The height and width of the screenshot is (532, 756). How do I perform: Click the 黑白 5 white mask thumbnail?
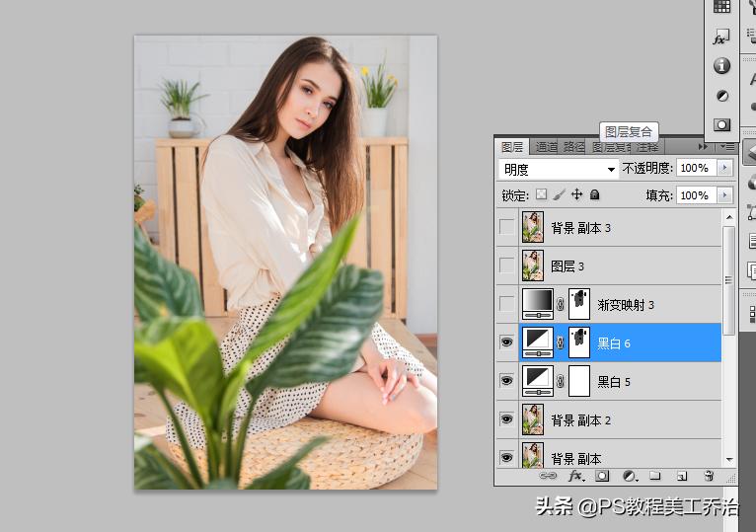(x=579, y=381)
